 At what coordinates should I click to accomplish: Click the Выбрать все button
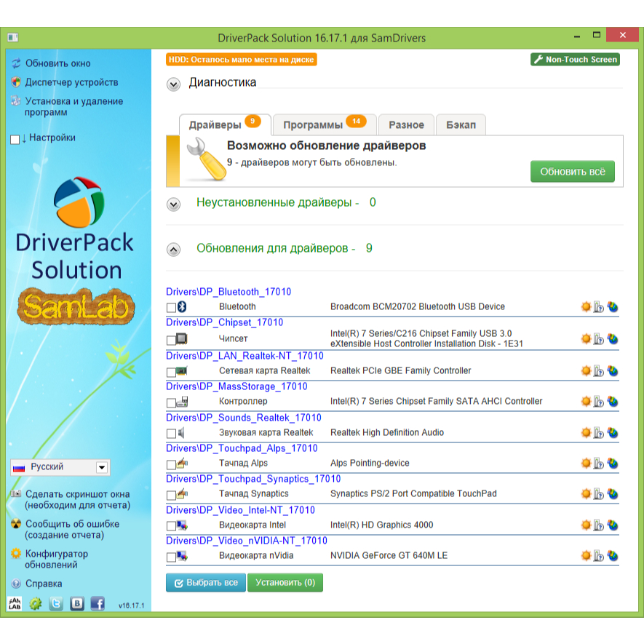tap(205, 583)
